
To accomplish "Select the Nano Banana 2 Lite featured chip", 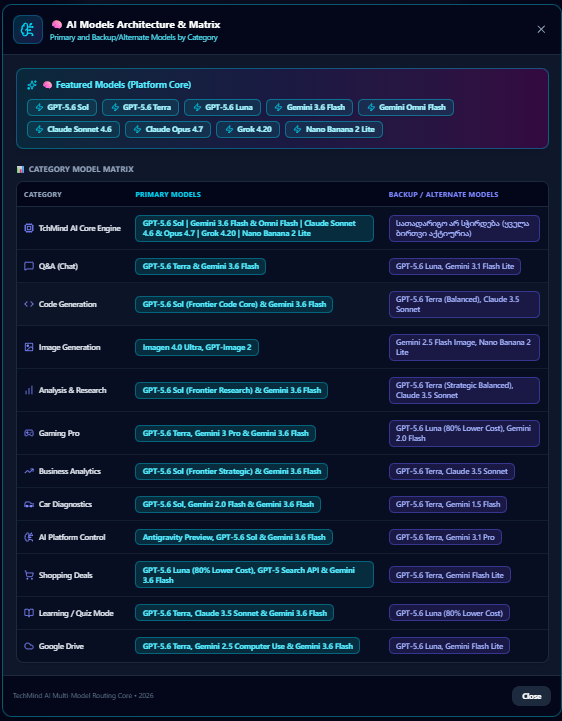I will [x=334, y=129].
